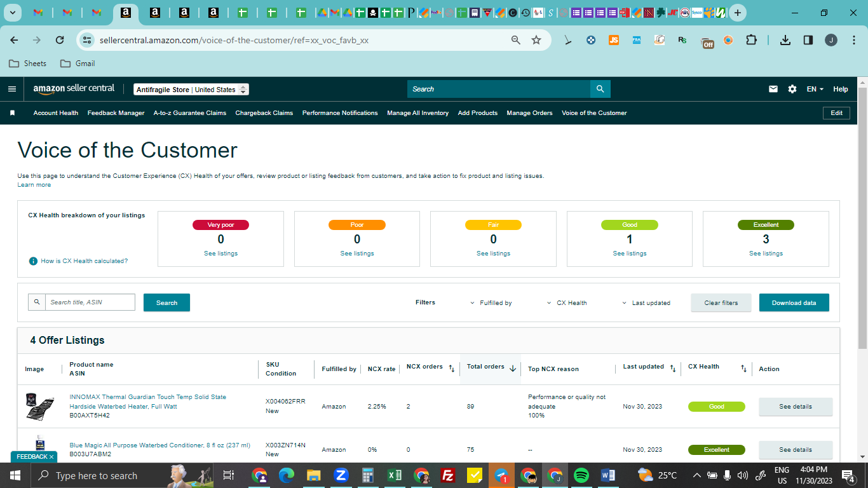Click the bookmark flag icon in favorites bar
868x488 pixels.
point(12,113)
